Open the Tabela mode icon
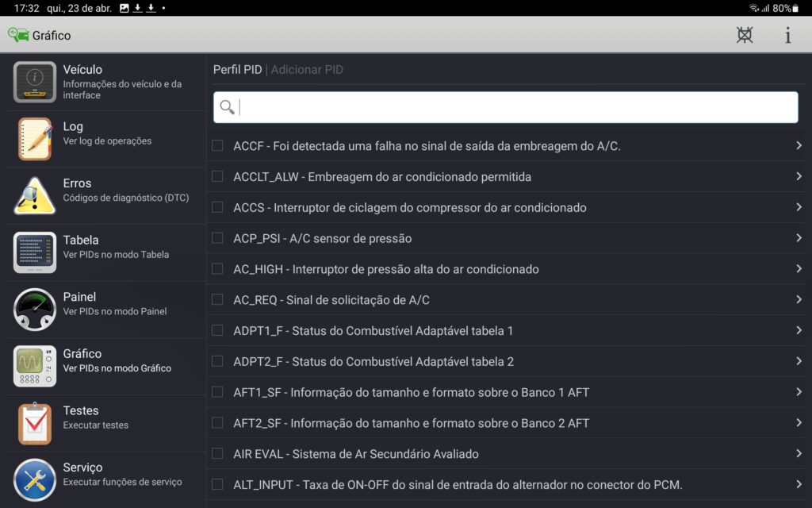 pos(35,252)
